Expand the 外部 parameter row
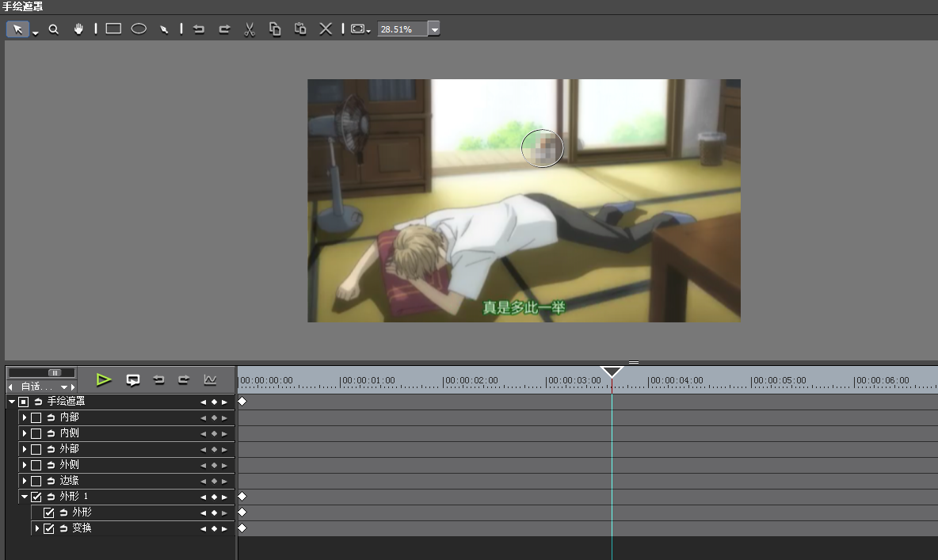The image size is (938, 560). point(25,449)
